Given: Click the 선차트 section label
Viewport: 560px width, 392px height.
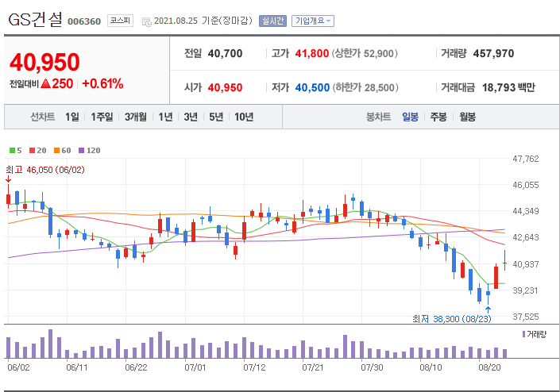Looking at the screenshot, I should point(43,117).
